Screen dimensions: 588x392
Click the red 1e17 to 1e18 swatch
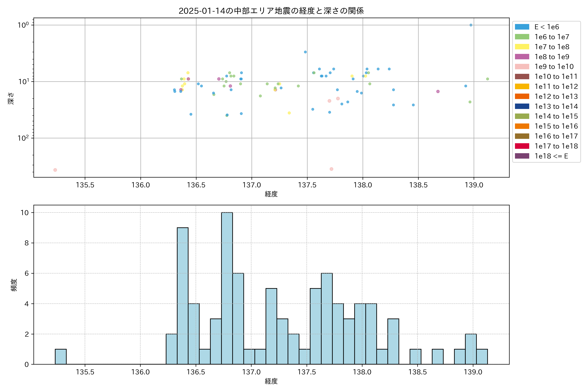coord(522,146)
